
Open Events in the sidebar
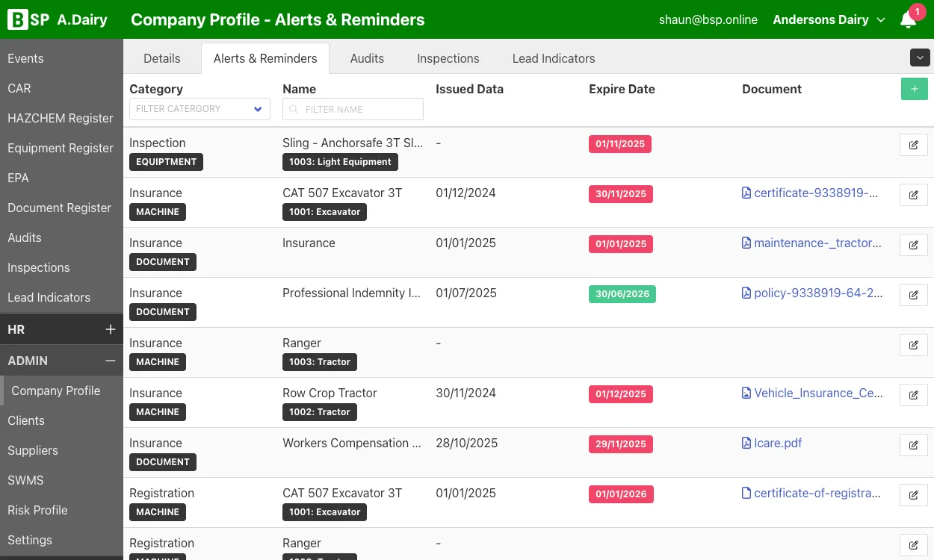[61, 58]
